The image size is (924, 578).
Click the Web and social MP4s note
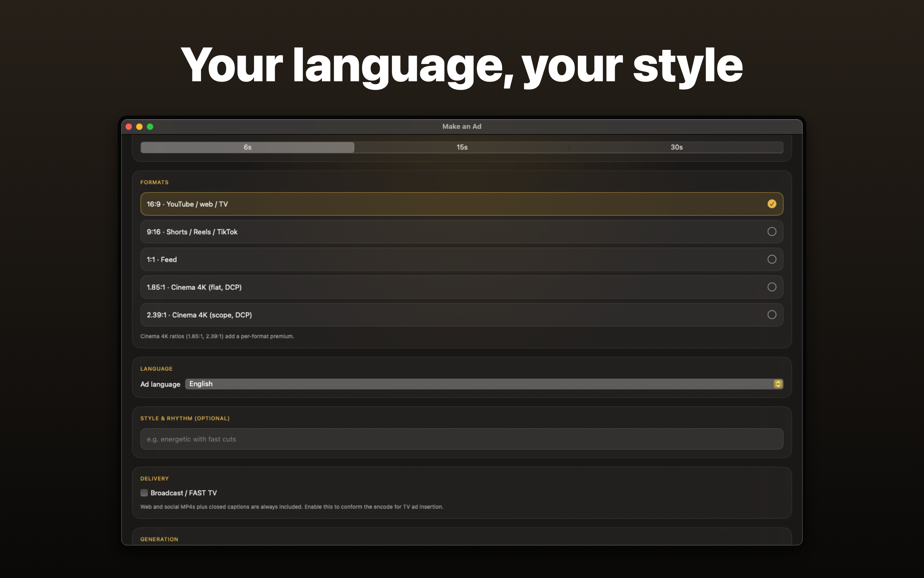click(x=292, y=507)
